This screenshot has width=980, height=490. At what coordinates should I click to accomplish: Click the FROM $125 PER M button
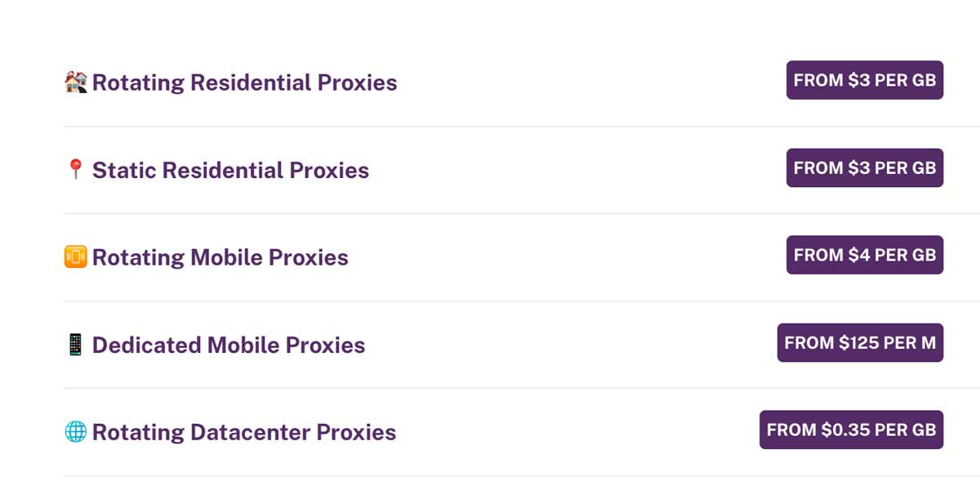[860, 342]
